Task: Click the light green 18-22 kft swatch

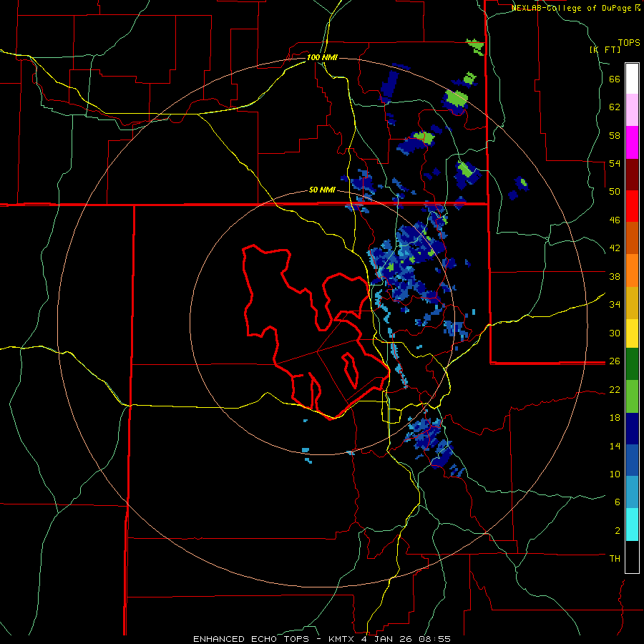Action: click(632, 396)
